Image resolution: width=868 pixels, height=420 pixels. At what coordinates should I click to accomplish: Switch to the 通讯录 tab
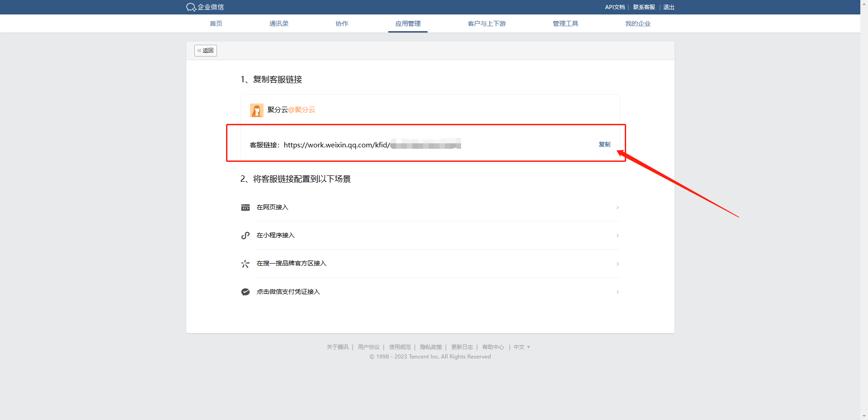pyautogui.click(x=278, y=24)
